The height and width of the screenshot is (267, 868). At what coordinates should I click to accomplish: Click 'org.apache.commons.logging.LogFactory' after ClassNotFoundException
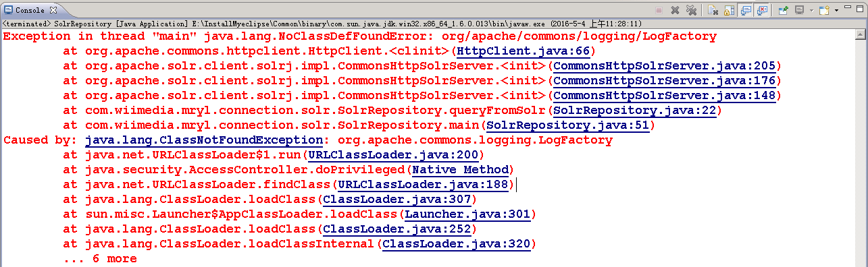pos(475,140)
